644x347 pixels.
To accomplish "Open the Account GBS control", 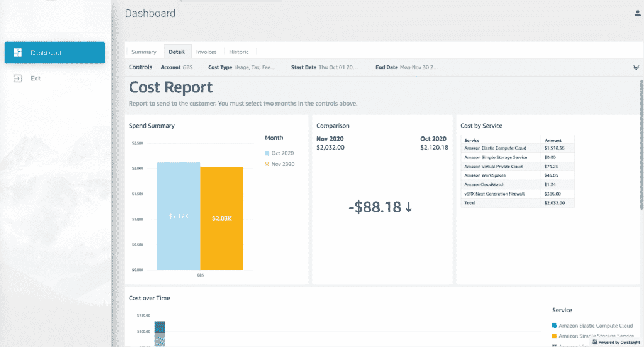I will click(x=177, y=67).
